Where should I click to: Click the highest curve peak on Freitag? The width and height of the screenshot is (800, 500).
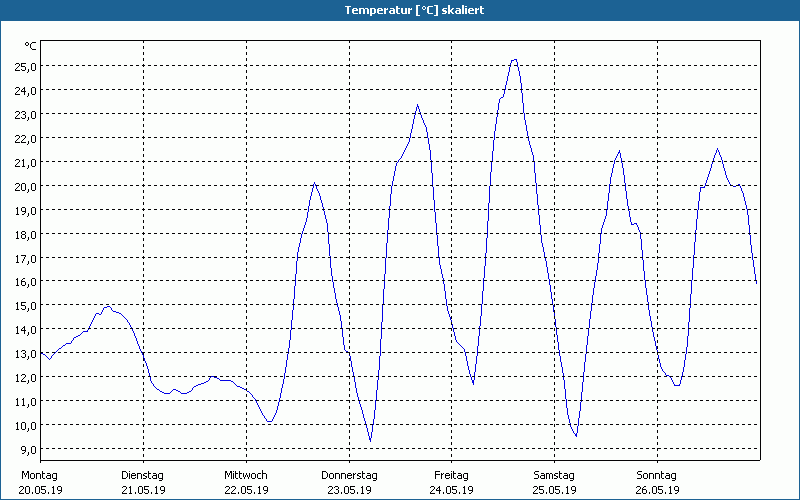(514, 59)
